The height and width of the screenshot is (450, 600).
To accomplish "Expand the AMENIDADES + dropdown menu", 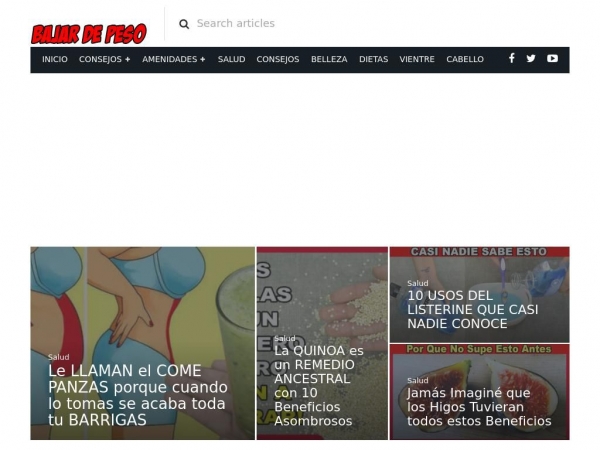I will [174, 59].
